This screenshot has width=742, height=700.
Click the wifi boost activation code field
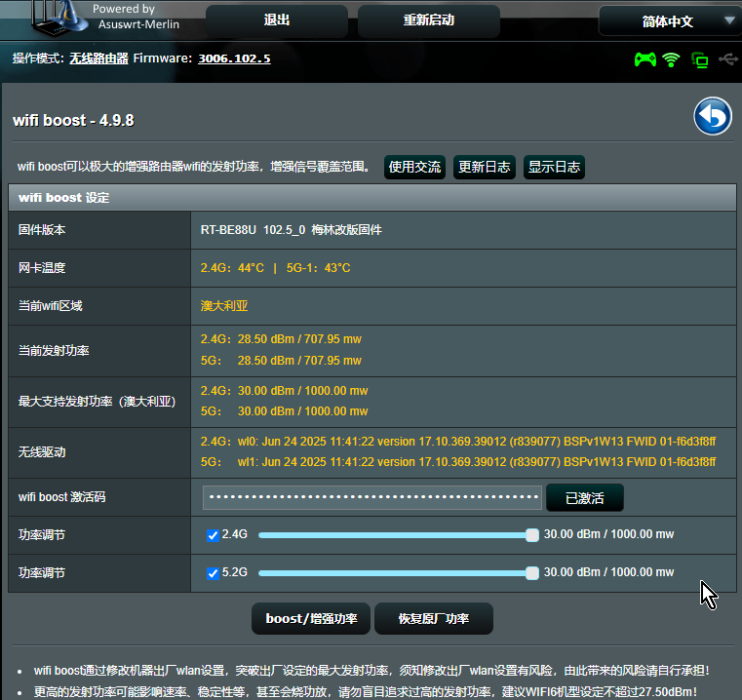click(371, 497)
